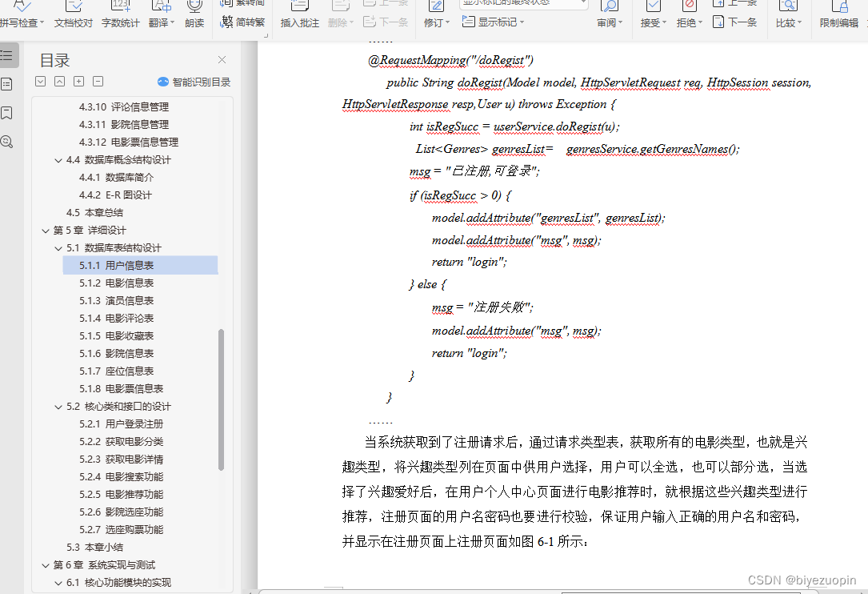Jump to 4.3.12 电影票信息管理 heading
Viewport: 868px width, 594px height.
[x=129, y=142]
